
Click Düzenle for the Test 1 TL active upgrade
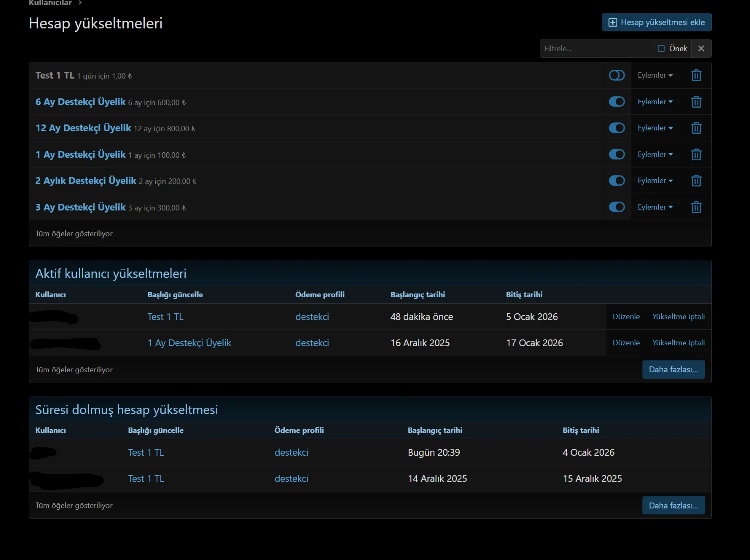click(626, 317)
